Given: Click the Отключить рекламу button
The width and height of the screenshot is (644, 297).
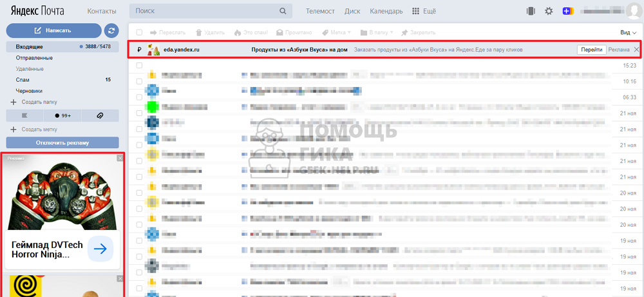Looking at the screenshot, I should (x=62, y=142).
